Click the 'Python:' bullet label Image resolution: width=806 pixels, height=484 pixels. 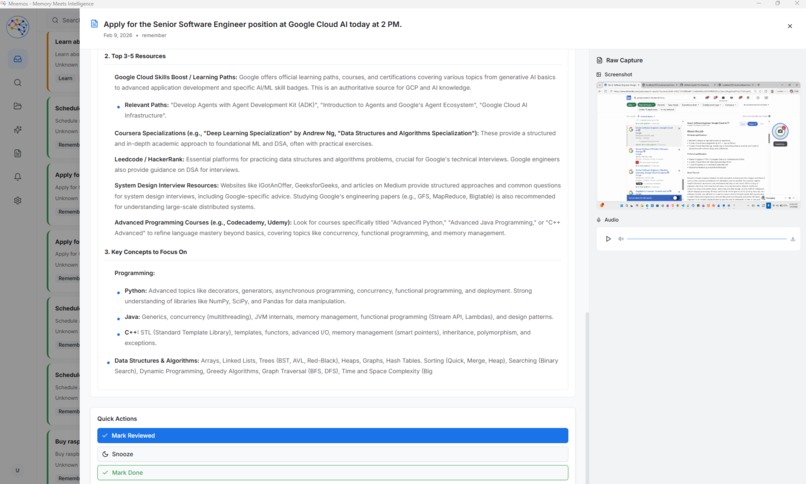coord(136,291)
